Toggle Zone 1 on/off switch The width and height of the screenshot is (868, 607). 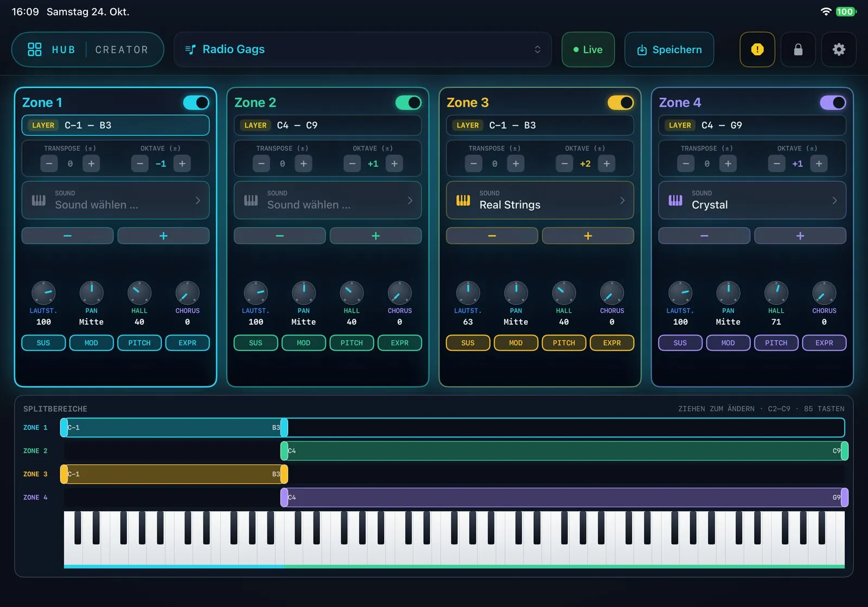coord(196,103)
